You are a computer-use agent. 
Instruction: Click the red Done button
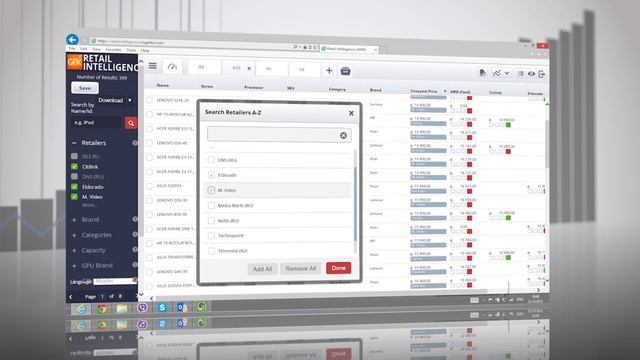click(x=338, y=268)
